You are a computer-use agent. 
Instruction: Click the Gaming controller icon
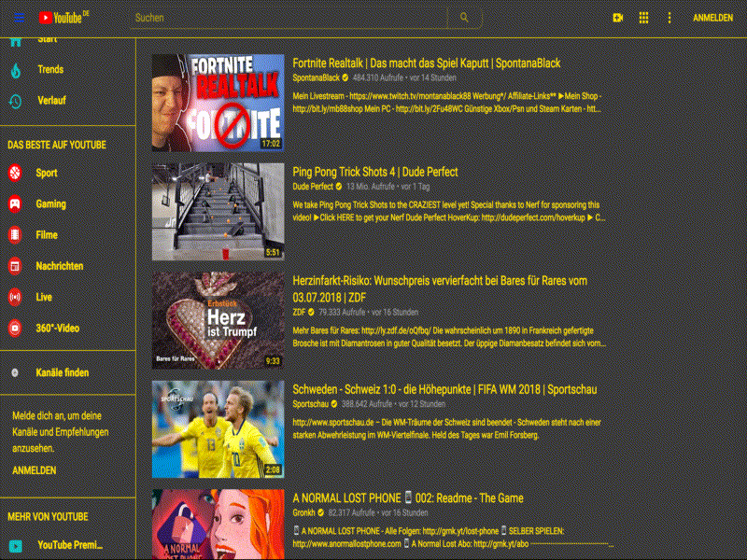[x=15, y=203]
